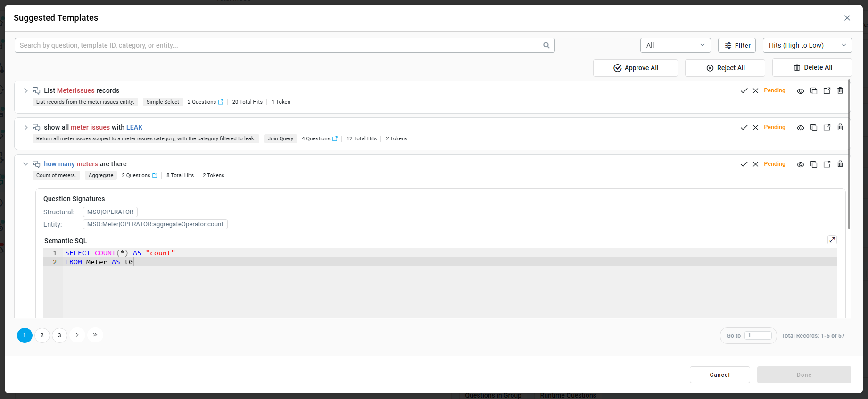
Task: Focus the template search field
Action: (x=285, y=45)
